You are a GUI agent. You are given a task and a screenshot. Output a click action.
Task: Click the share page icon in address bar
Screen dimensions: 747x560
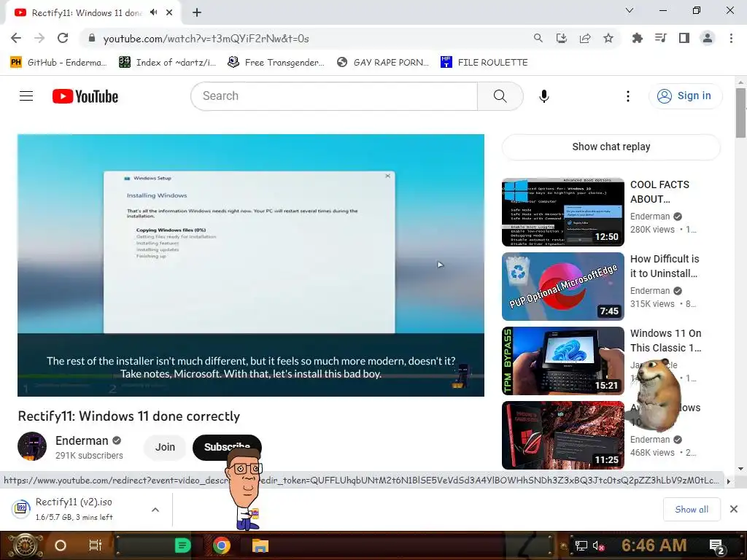[x=585, y=38]
